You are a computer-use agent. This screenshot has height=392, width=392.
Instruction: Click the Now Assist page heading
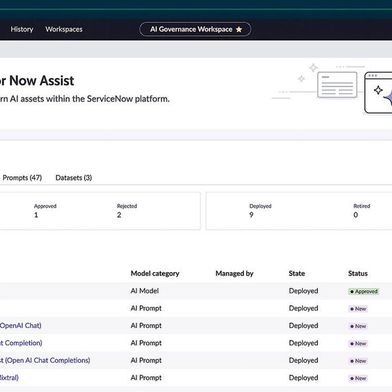37,81
